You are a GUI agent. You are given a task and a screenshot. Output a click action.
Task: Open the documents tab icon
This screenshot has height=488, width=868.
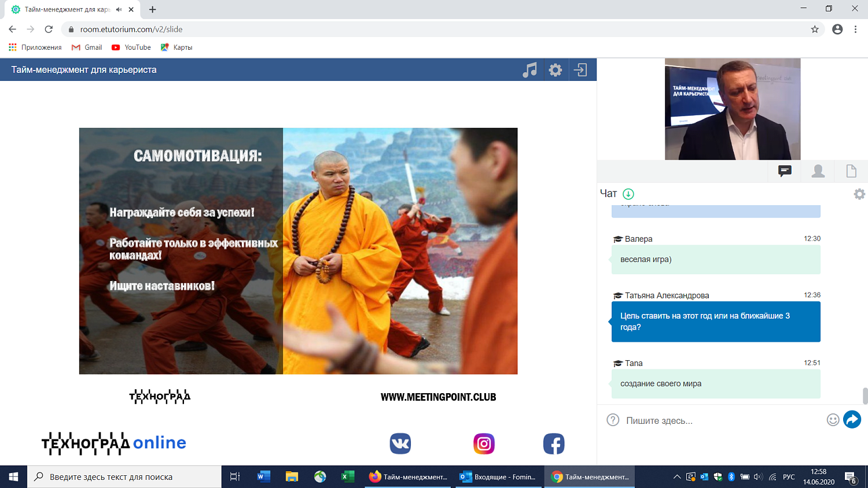[851, 171]
